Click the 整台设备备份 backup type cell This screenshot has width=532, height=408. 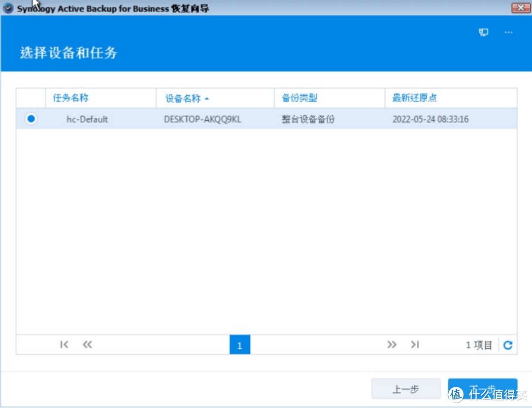[308, 119]
